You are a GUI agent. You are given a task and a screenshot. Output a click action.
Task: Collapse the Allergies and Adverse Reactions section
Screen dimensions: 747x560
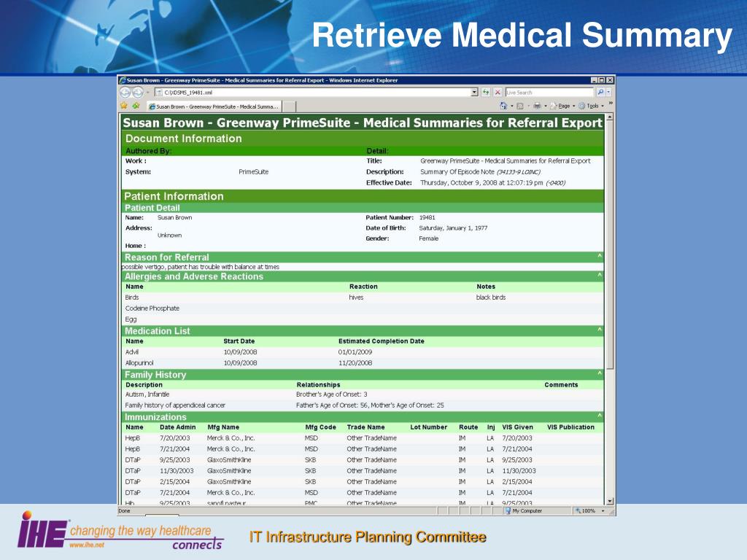tap(600, 275)
